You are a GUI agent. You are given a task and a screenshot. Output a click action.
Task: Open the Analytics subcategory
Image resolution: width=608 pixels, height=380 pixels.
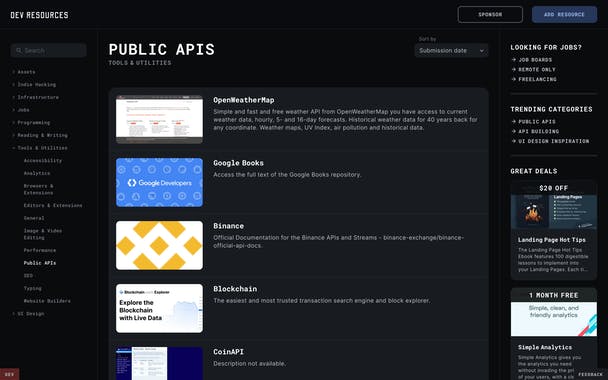37,173
